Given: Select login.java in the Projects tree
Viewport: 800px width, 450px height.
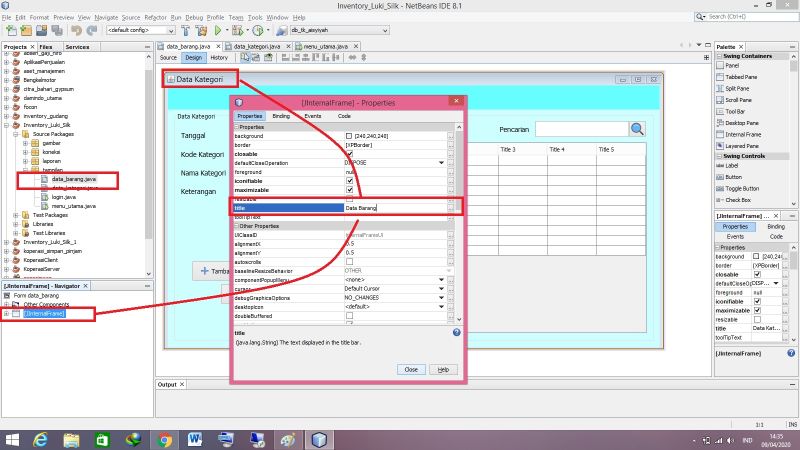Looking at the screenshot, I should (64, 197).
